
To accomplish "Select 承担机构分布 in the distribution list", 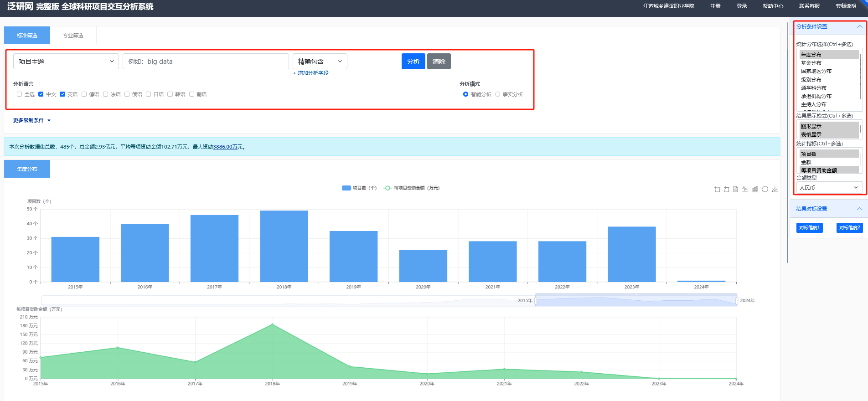I will point(829,96).
